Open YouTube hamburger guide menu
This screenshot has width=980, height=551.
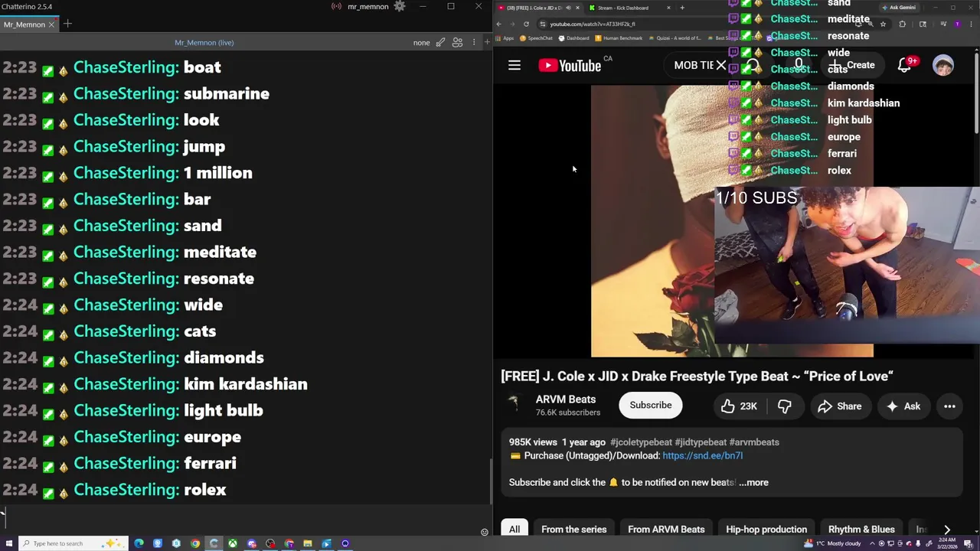click(x=514, y=66)
